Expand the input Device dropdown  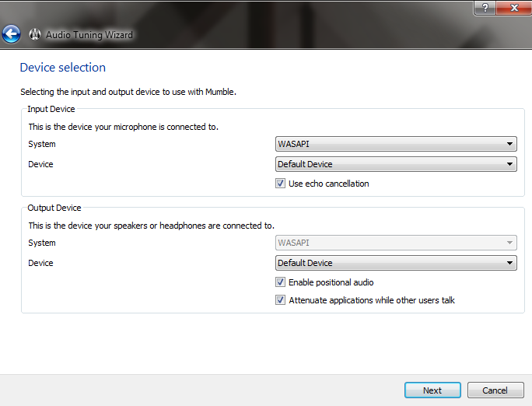[x=396, y=164]
